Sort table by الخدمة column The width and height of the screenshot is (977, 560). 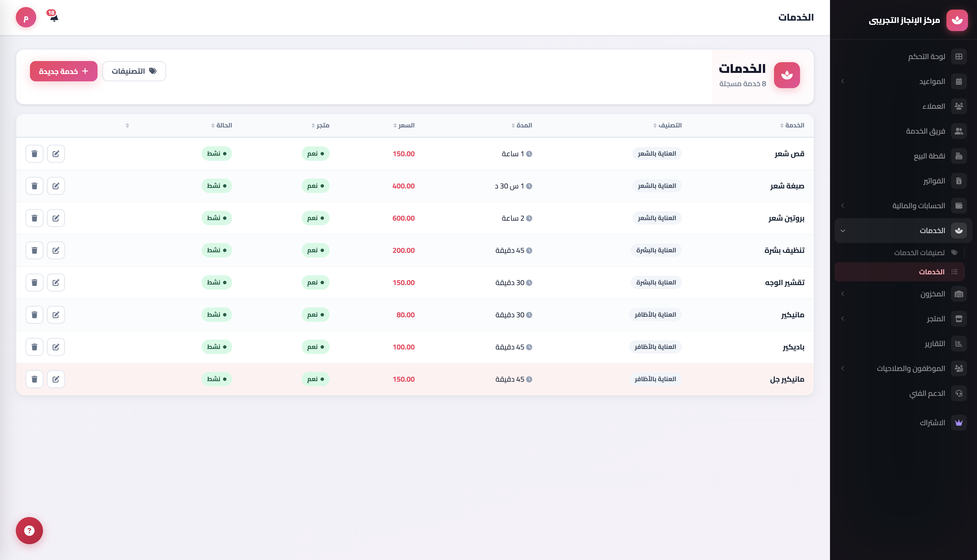pos(792,125)
